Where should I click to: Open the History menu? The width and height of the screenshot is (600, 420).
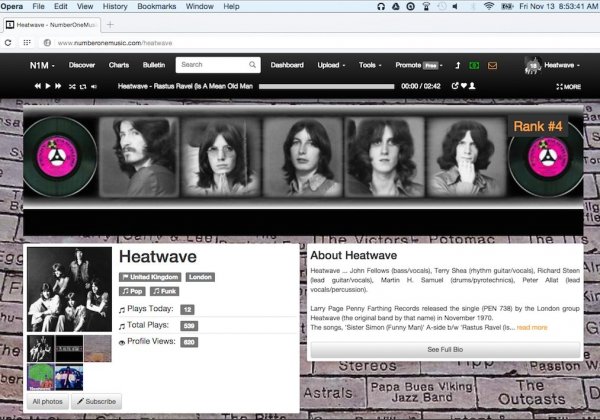[x=115, y=7]
